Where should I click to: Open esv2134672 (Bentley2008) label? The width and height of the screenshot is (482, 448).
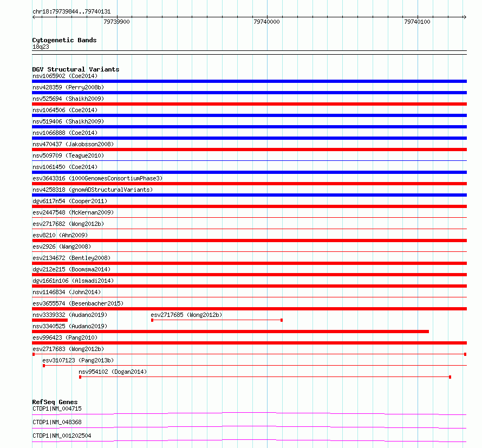tap(71, 258)
